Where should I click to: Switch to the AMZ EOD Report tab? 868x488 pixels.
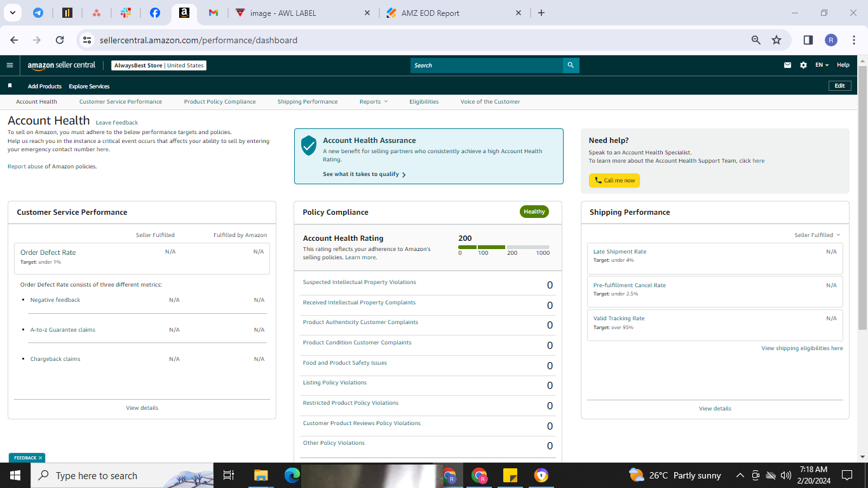pyautogui.click(x=454, y=13)
